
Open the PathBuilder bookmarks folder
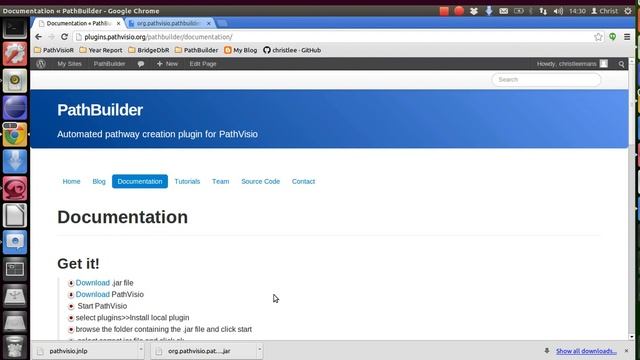pos(196,50)
